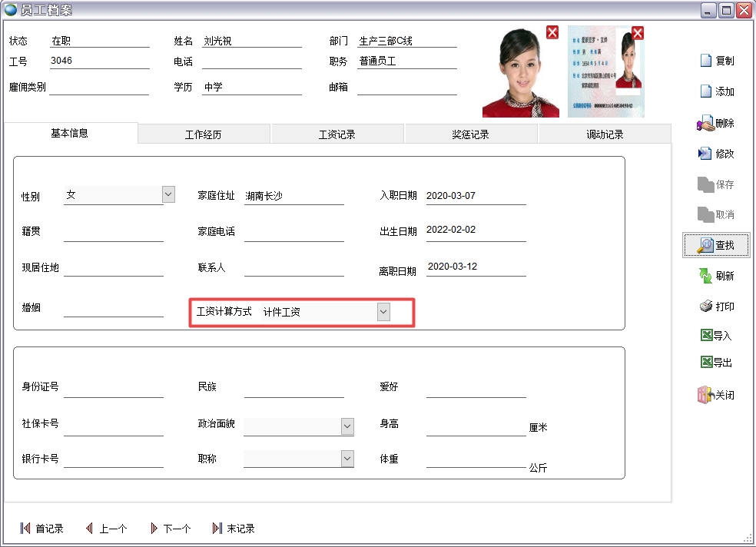The height and width of the screenshot is (547, 756).
Task: Open 查找 (search) with magnifier icon
Action: pos(706,245)
